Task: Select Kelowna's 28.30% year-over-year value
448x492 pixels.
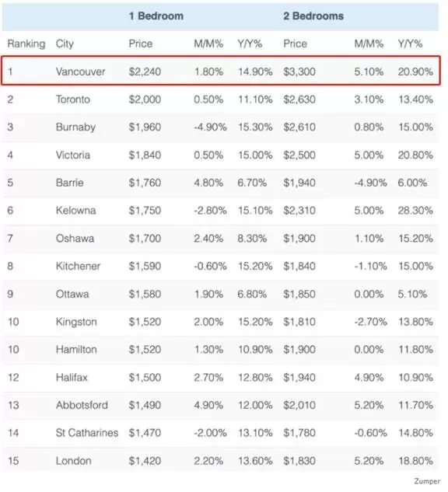Action: pos(415,211)
